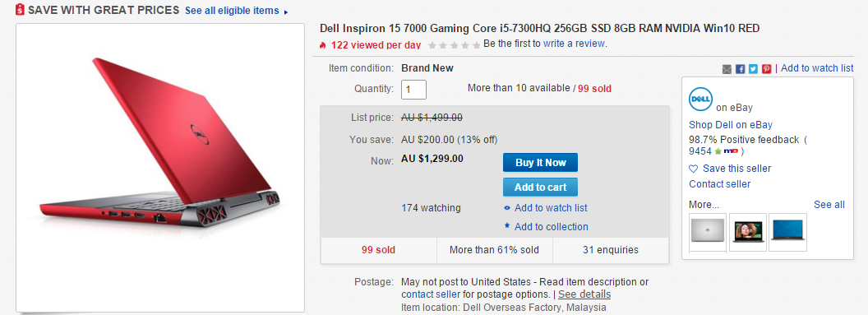Expand See all eligible items arrow
This screenshot has width=868, height=315.
(x=286, y=12)
